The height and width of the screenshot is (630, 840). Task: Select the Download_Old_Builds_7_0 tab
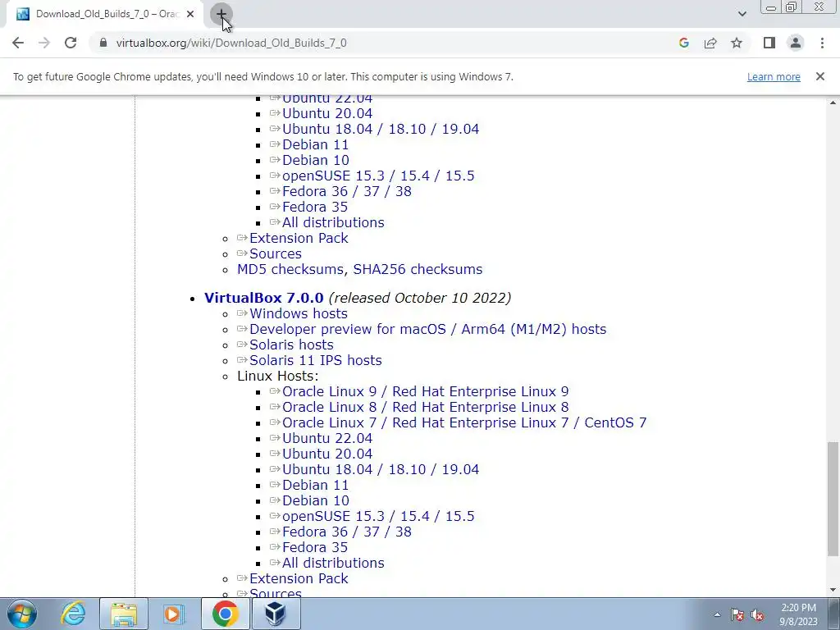[x=104, y=15]
